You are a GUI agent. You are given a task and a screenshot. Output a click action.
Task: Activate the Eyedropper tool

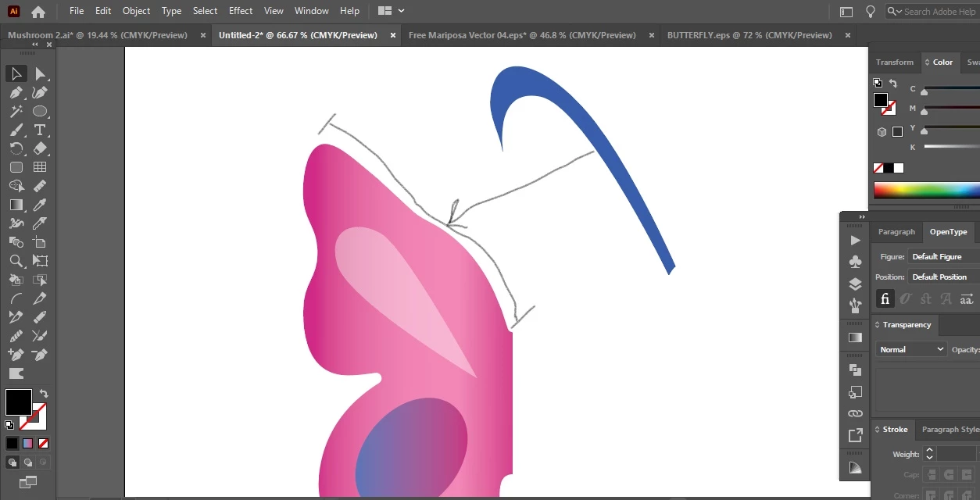(40, 205)
